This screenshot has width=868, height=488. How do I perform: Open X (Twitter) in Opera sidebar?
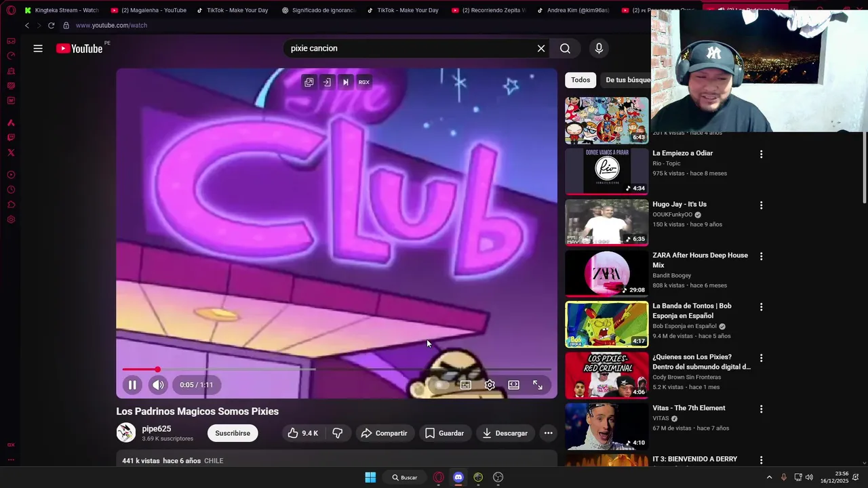tap(11, 152)
